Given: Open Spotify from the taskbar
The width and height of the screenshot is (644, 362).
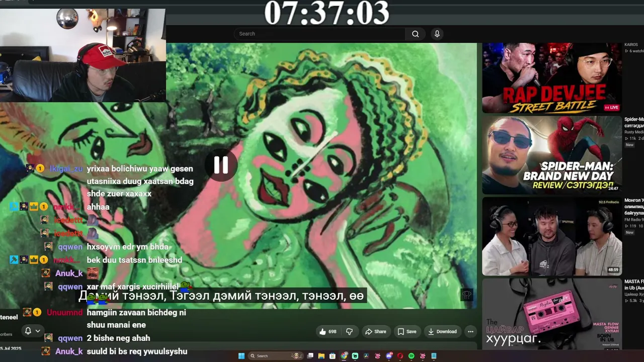Looking at the screenshot, I should [411, 356].
